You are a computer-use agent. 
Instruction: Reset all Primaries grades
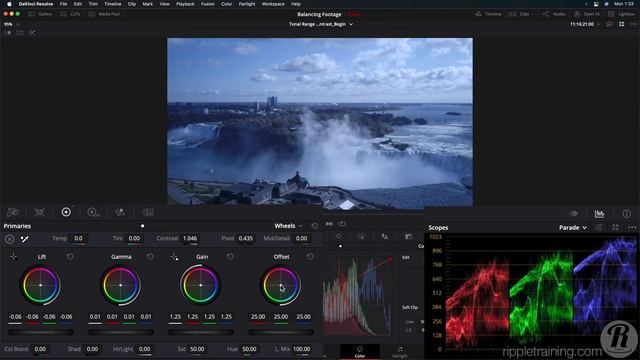click(315, 226)
